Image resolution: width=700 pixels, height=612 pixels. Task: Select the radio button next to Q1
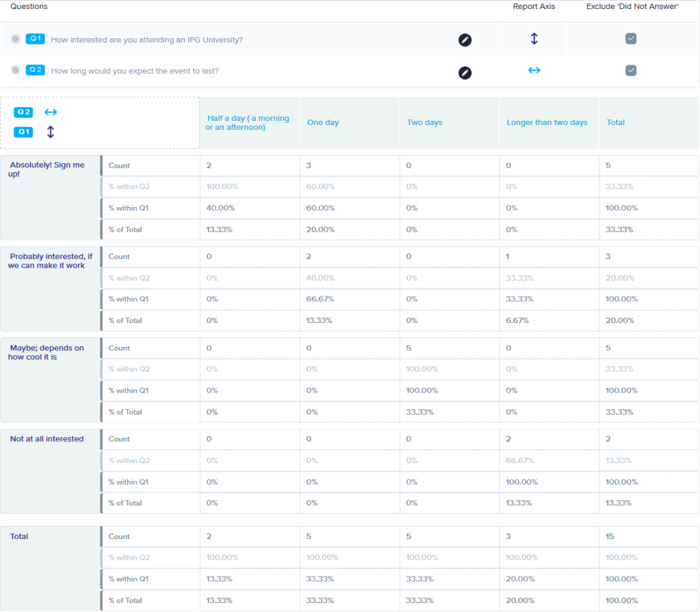(15, 40)
